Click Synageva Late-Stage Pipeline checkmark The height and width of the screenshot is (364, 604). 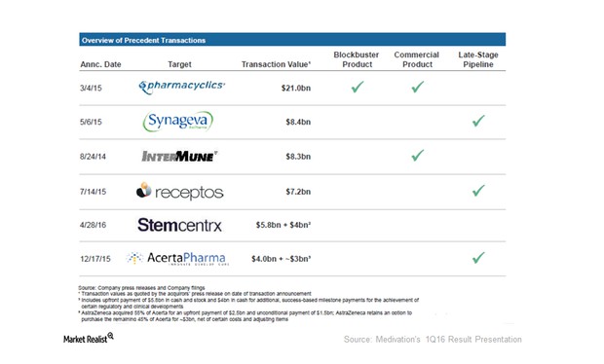tap(478, 121)
